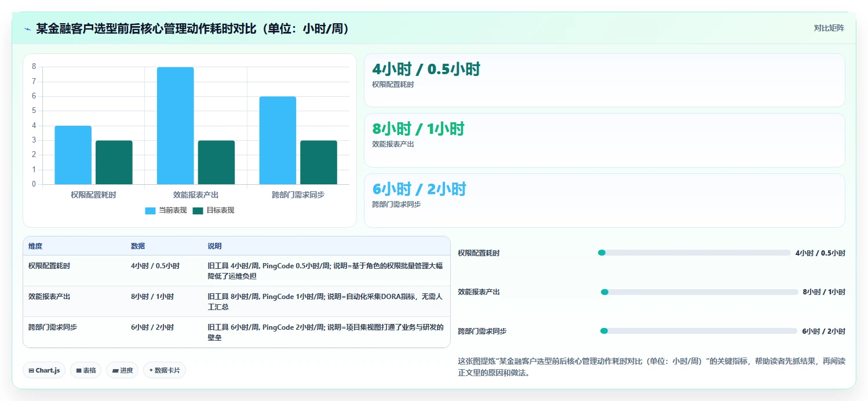Click the 对比矩阵 label in the header
Image resolution: width=868 pixels, height=401 pixels.
[x=829, y=28]
